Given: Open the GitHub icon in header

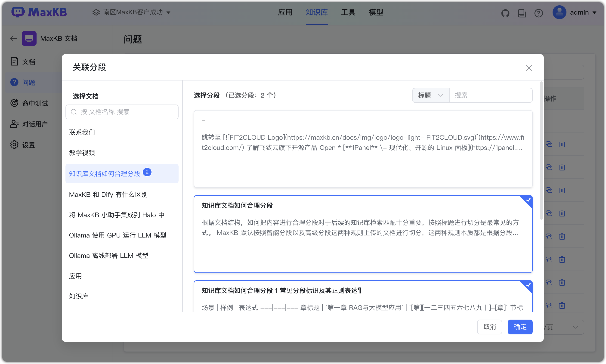Looking at the screenshot, I should 505,13.
